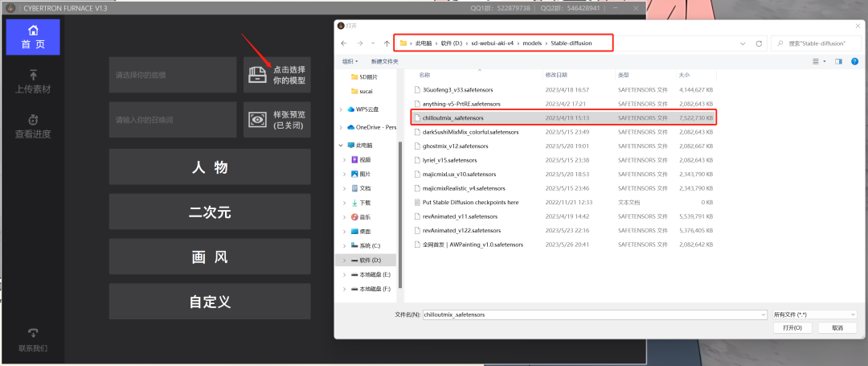This screenshot has height=366, width=868.
Task: Click the up-one-level arrow in dialog
Action: pos(387,43)
